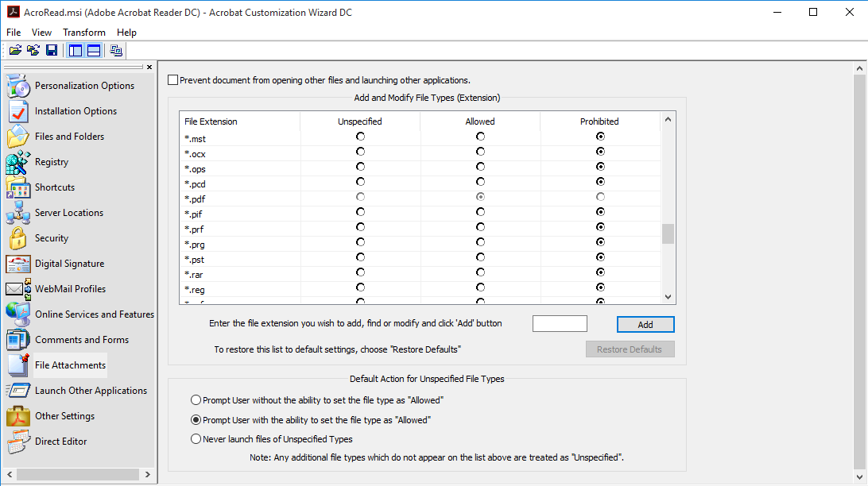This screenshot has height=486, width=868.
Task: Open the Transform menu
Action: [x=84, y=33]
